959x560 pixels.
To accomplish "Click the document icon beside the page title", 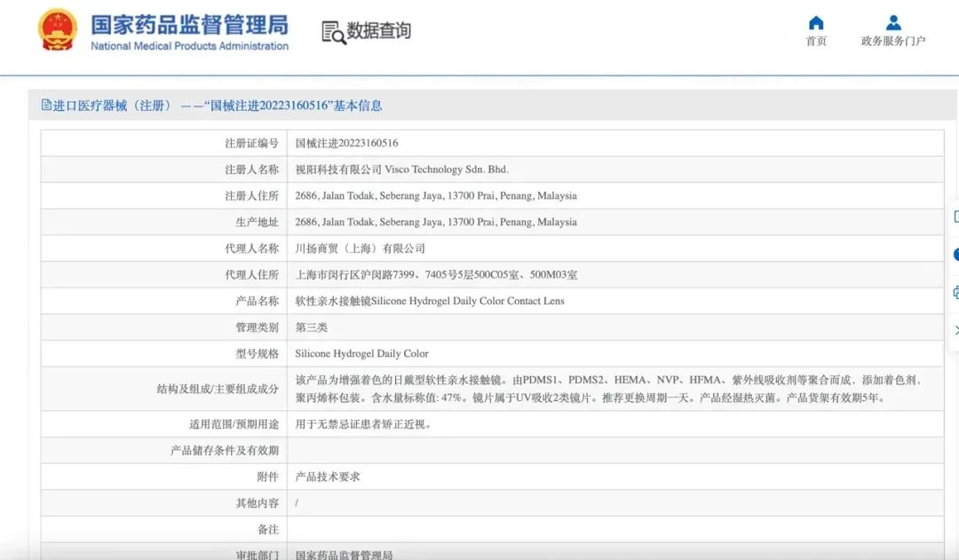I will coord(45,106).
